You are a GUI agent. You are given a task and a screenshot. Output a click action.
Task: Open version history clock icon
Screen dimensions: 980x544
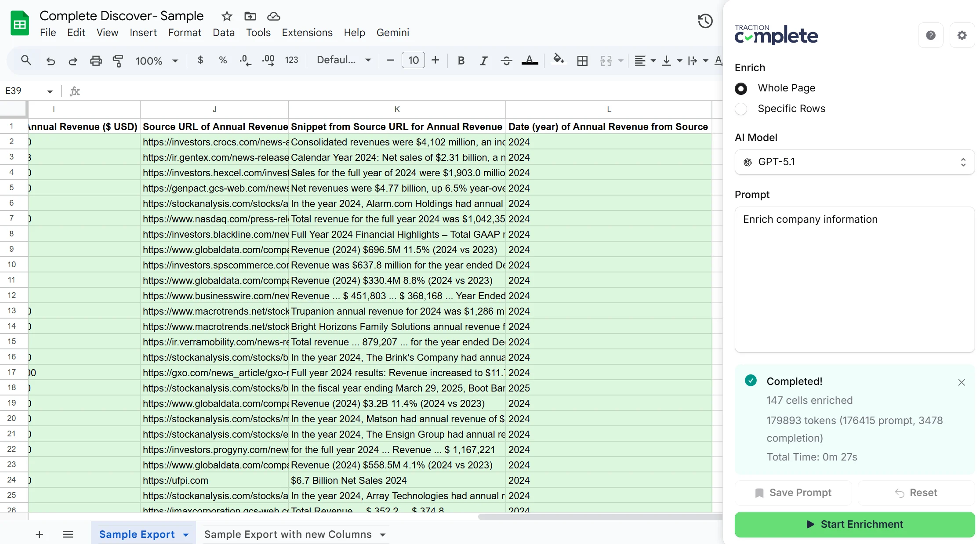(705, 21)
